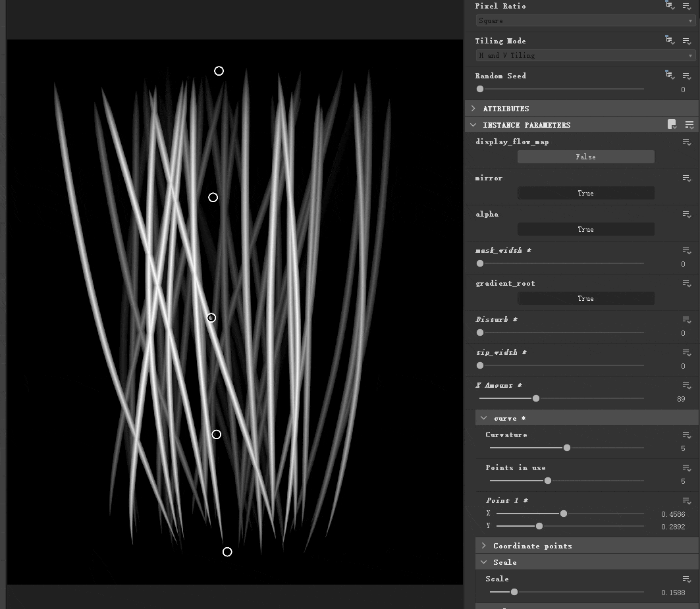
Task: Open Pixel Ratio parameter options menu
Action: [x=687, y=6]
